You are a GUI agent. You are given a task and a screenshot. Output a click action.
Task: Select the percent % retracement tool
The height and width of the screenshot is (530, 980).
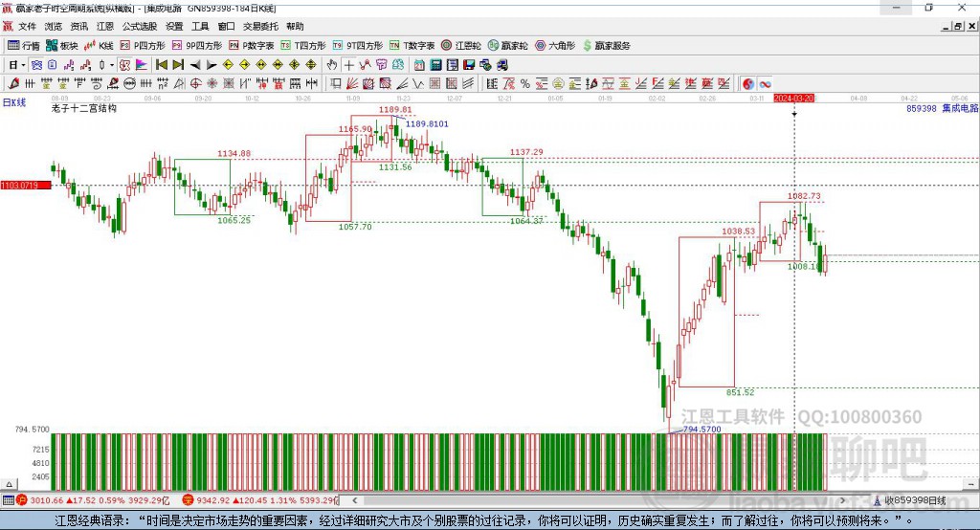[525, 83]
